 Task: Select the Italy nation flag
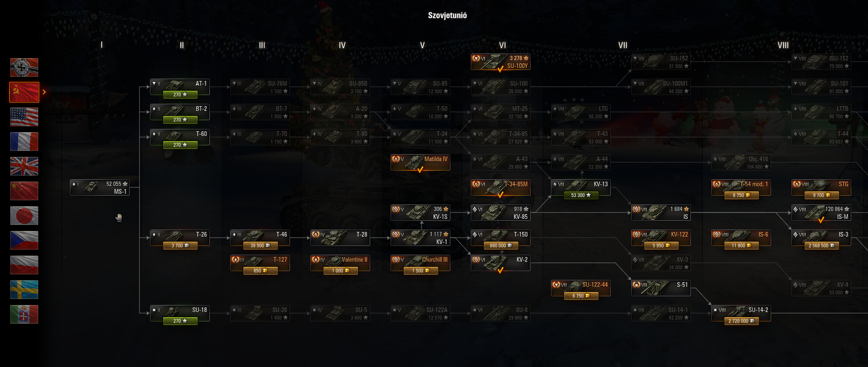coord(24,314)
